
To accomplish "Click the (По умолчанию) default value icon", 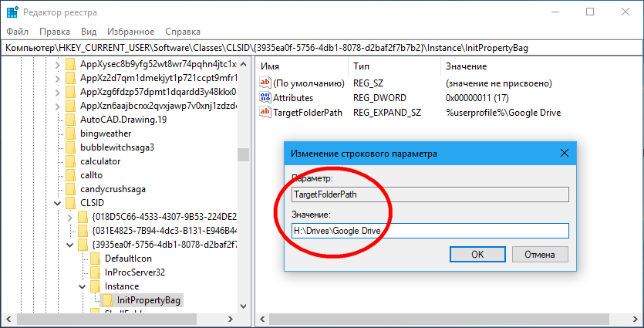I will click(x=266, y=83).
